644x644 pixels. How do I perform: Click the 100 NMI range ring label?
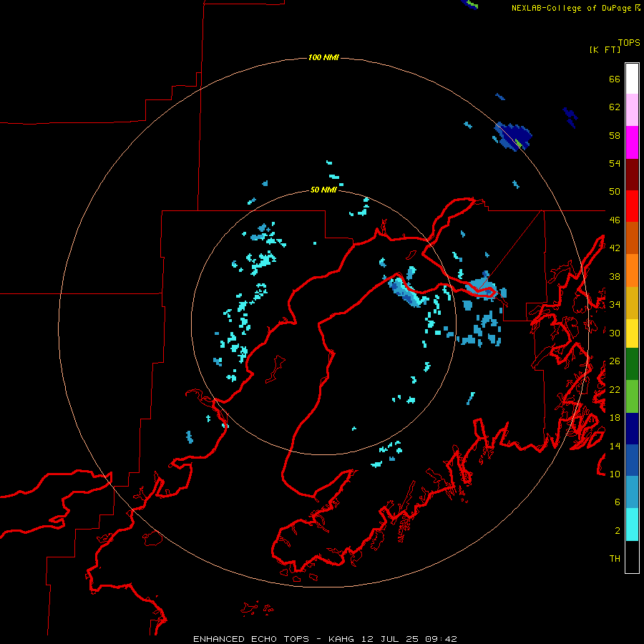(323, 57)
